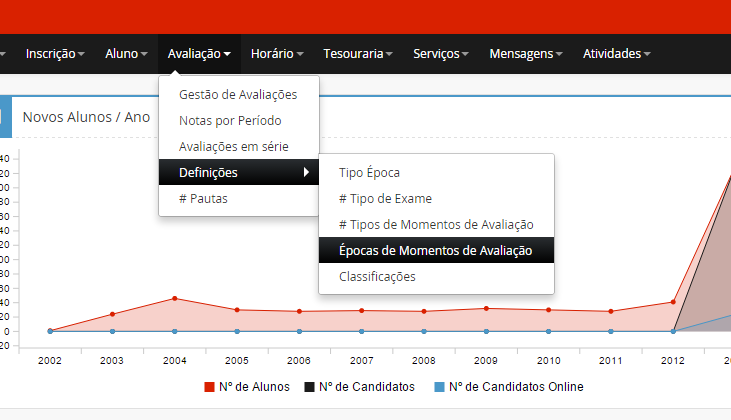Click Épocas de Momentos de Avaliação

[x=435, y=251]
